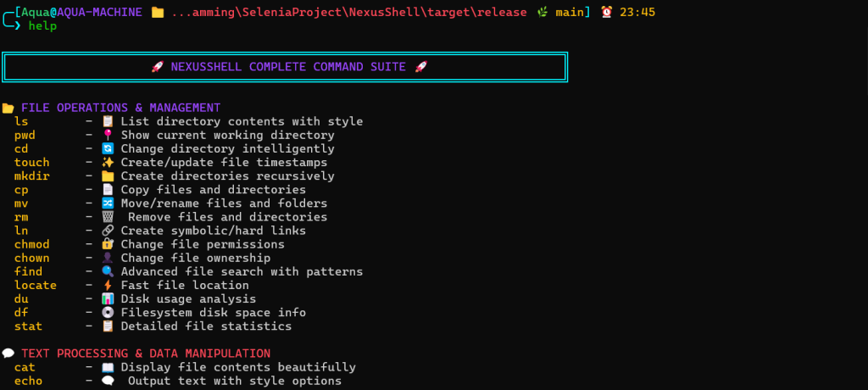This screenshot has height=390, width=868.
Task: Click the sparkles icon next to touch
Action: 108,162
